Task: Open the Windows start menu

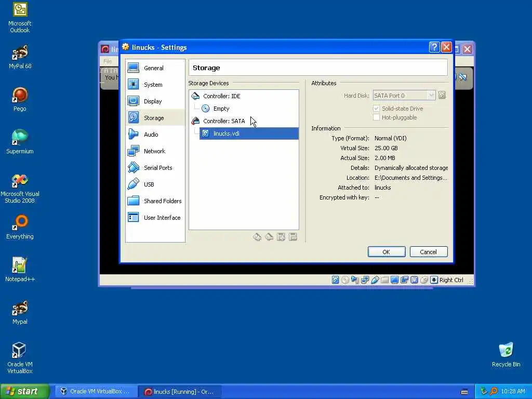Action: point(25,391)
